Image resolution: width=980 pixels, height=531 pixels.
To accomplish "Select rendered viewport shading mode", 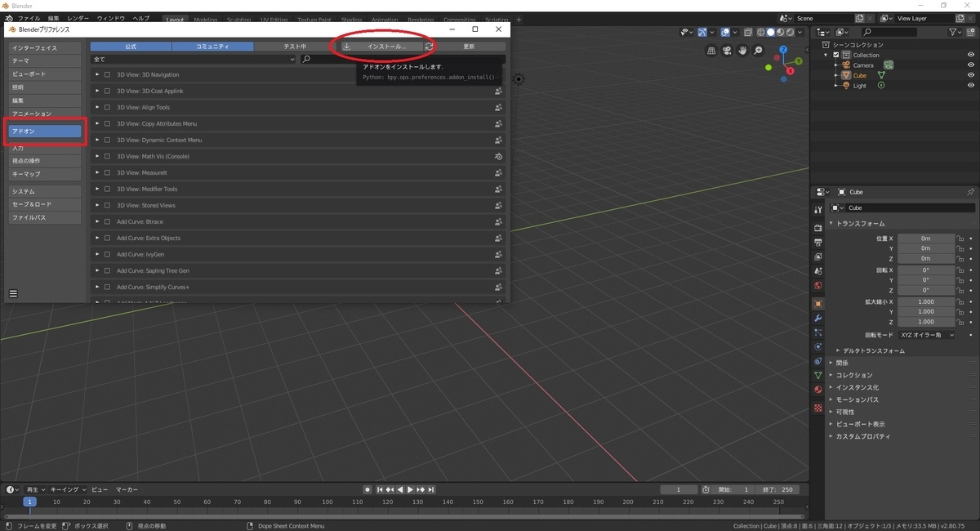I will [790, 32].
